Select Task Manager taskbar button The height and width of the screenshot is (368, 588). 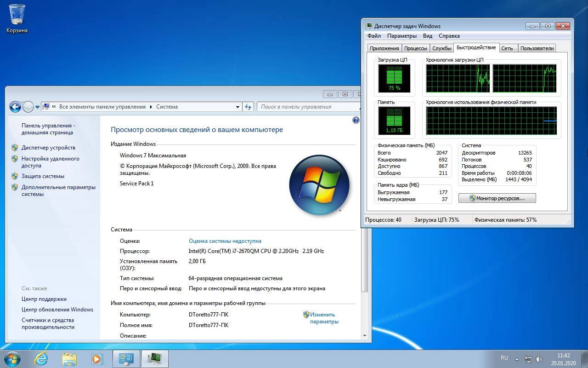(x=155, y=359)
